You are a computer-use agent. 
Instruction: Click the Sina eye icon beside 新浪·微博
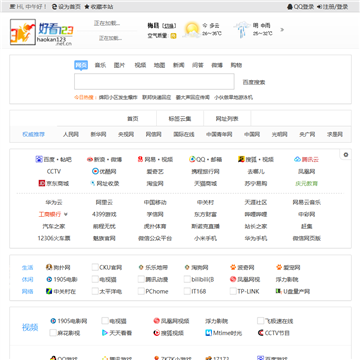(90, 159)
